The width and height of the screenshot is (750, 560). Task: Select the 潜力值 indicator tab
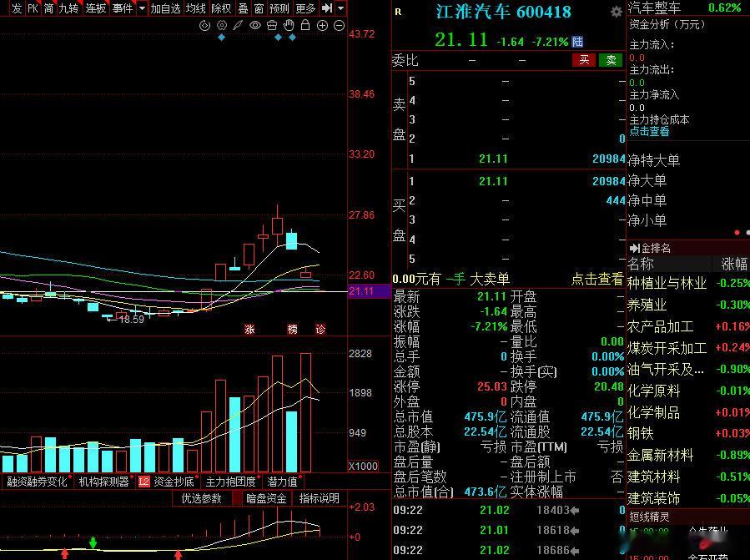[x=282, y=482]
